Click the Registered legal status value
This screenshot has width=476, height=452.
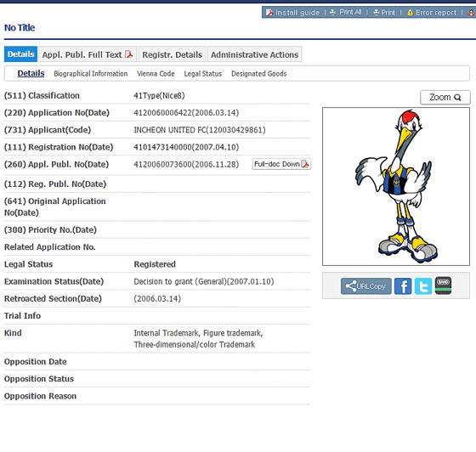pos(155,264)
